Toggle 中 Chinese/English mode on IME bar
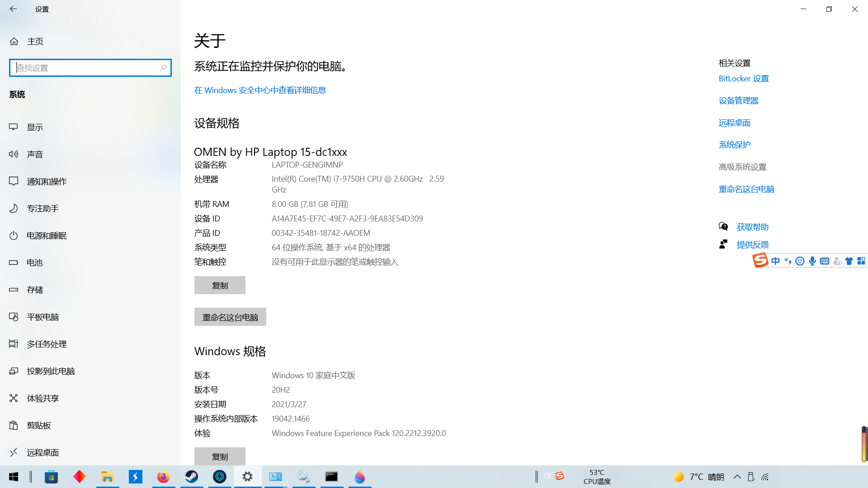Screen dimensions: 868x488 pyautogui.click(x=776, y=261)
